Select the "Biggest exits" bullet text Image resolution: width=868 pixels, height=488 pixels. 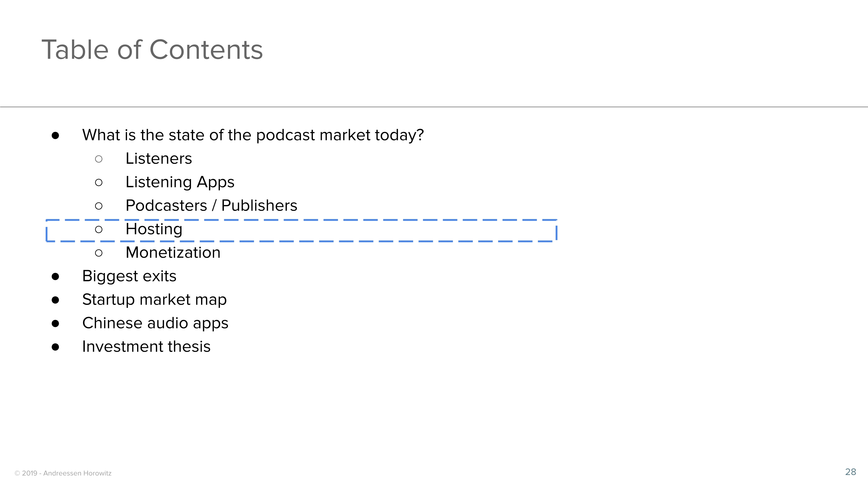(x=129, y=276)
